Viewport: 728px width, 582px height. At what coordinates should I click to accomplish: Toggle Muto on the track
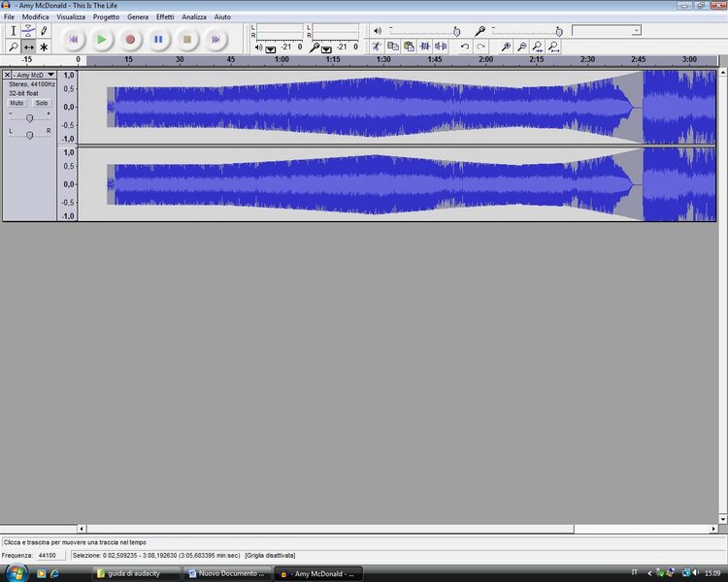pyautogui.click(x=17, y=103)
